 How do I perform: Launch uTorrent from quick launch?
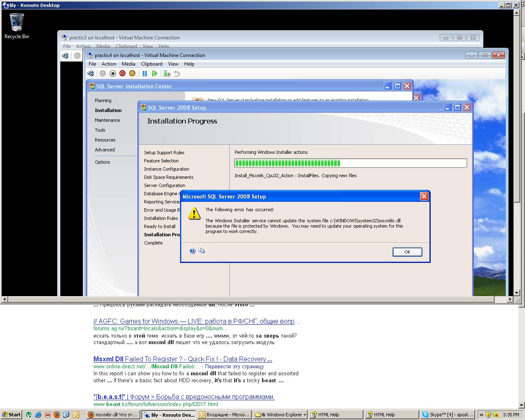coord(29,415)
